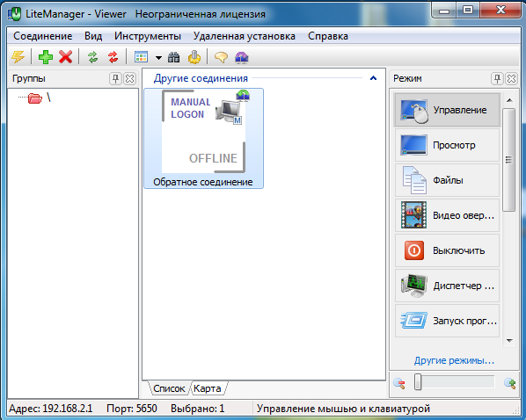Image resolution: width=526 pixels, height=420 pixels.
Task: Open the Другие режимы link
Action: coord(454,360)
